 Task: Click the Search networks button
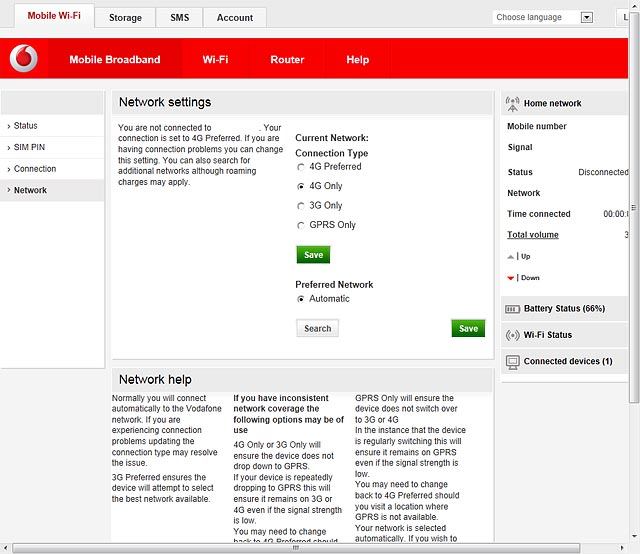[317, 328]
